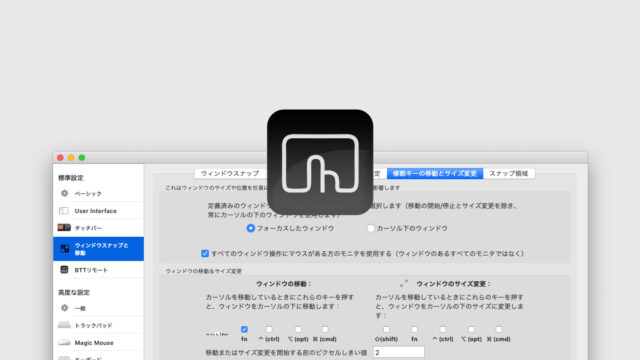Image resolution: width=640 pixels, height=360 pixels.
Task: Toggle すべてのウィンドウ操作にマウス monitor checkbox
Action: [x=205, y=253]
